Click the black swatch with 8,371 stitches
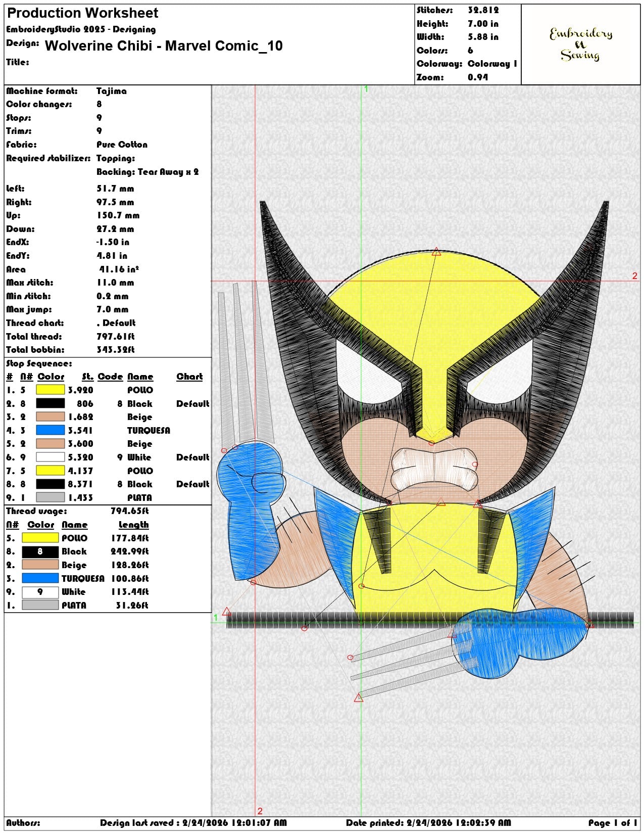 click(51, 484)
